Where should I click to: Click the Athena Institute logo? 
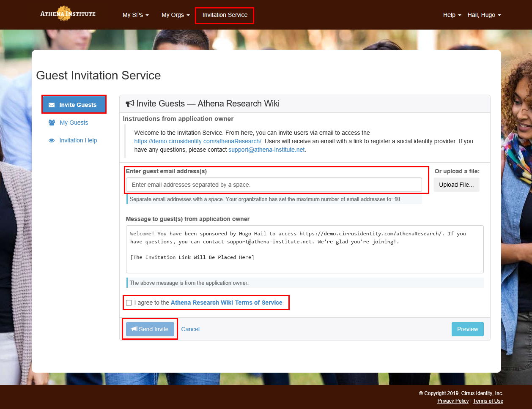pyautogui.click(x=68, y=14)
